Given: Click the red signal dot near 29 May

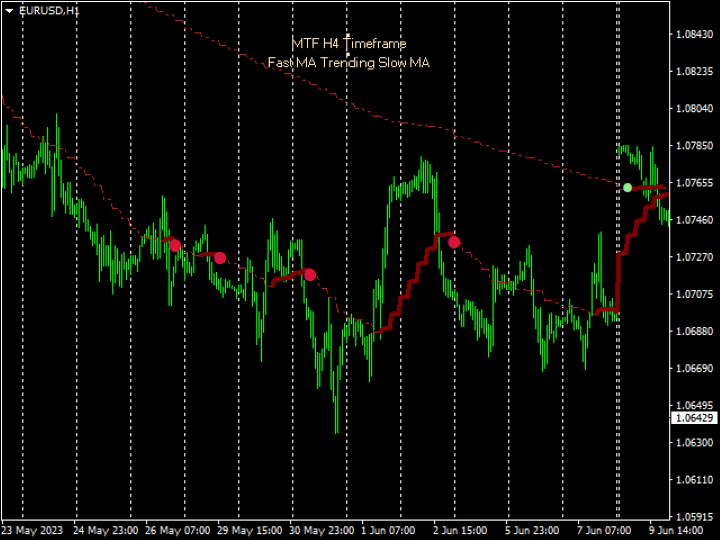Looking at the screenshot, I should click(x=220, y=258).
